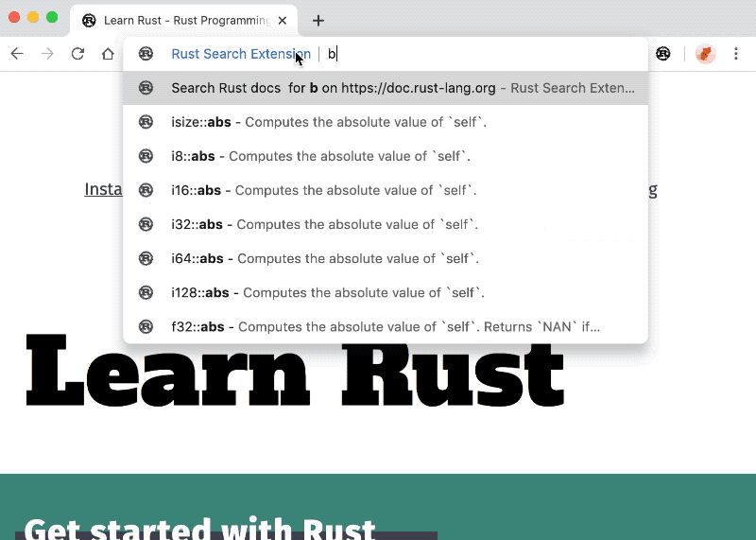
Task: Open the user profile avatar
Action: pyautogui.click(x=705, y=54)
